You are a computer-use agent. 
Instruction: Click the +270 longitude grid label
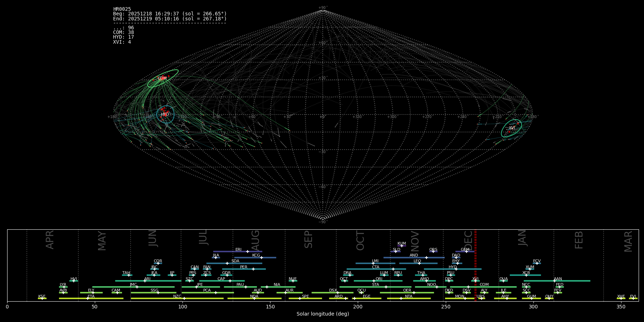(x=427, y=117)
